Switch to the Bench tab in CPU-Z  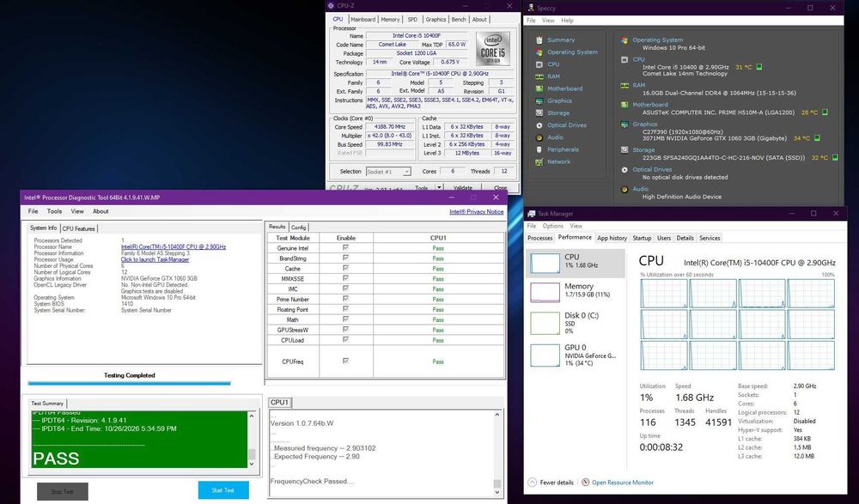click(459, 19)
